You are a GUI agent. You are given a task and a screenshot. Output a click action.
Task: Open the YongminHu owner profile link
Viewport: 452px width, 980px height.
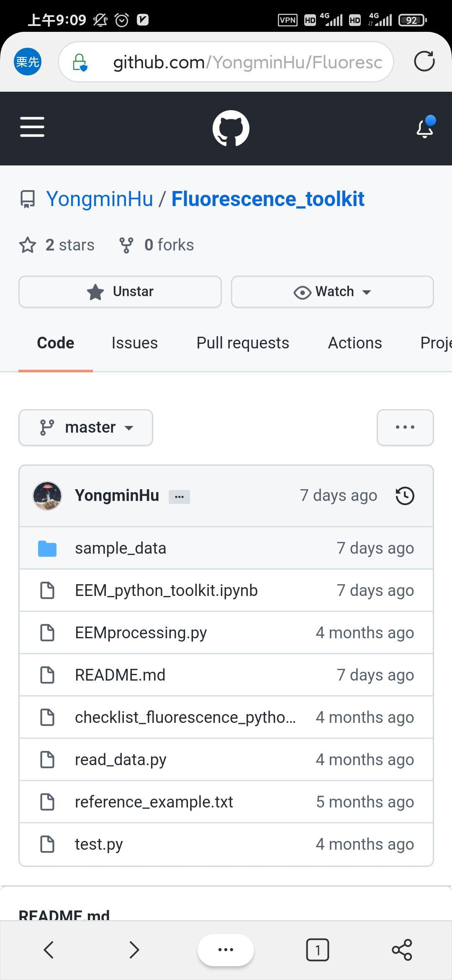coord(100,199)
